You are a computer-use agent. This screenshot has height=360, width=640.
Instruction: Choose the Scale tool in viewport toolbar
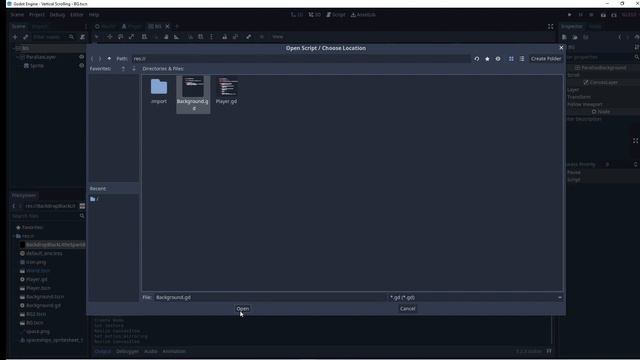point(131,37)
